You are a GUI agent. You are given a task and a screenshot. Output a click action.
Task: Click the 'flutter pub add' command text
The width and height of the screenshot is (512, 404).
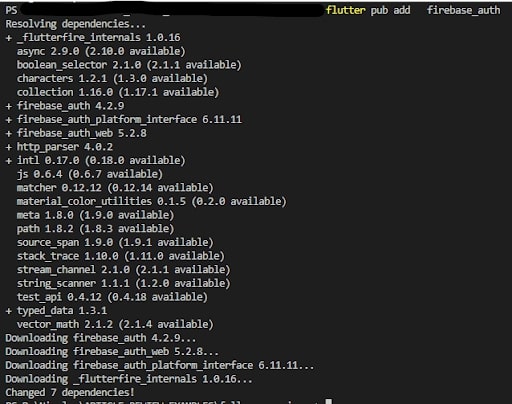click(368, 10)
